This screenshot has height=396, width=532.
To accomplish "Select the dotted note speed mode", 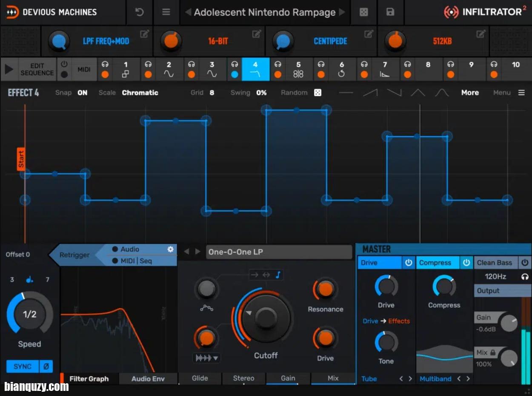I will [x=29, y=280].
